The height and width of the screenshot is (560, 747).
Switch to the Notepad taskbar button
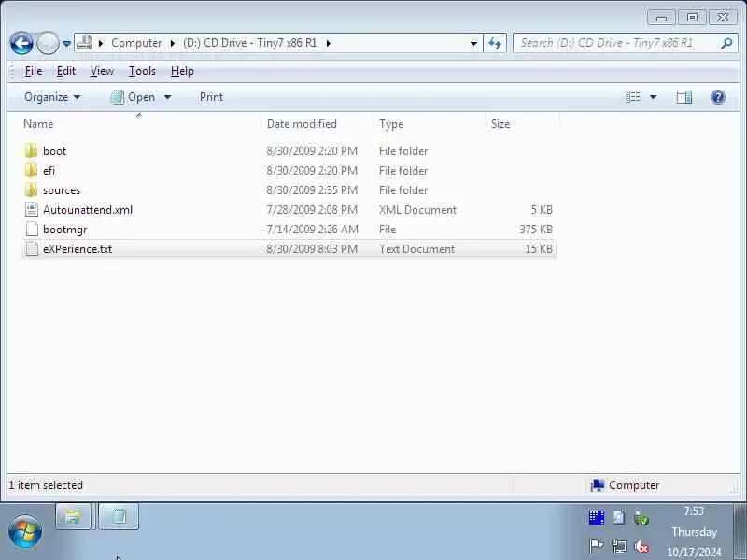pyautogui.click(x=119, y=516)
